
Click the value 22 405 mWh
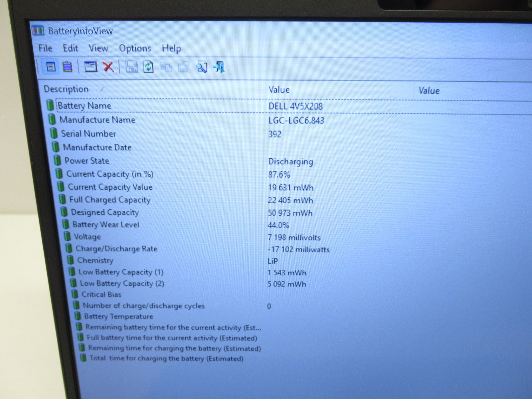click(x=290, y=200)
